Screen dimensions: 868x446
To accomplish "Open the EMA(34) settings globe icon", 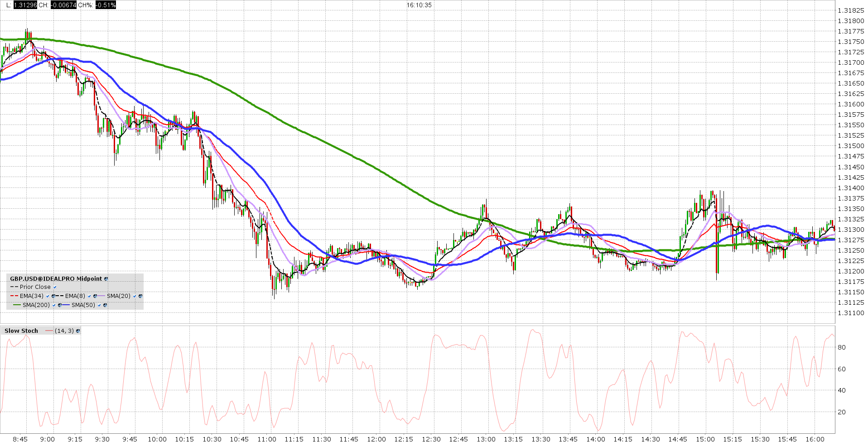I will [53, 296].
